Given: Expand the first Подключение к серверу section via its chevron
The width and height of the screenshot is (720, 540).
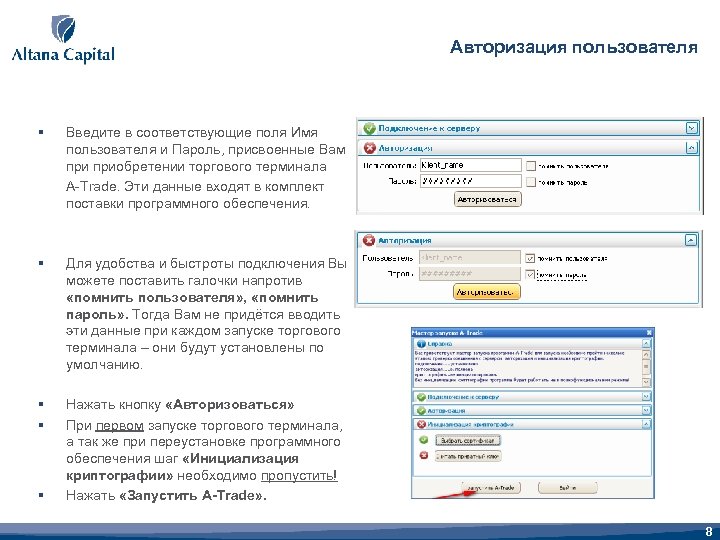Looking at the screenshot, I should coord(692,128).
